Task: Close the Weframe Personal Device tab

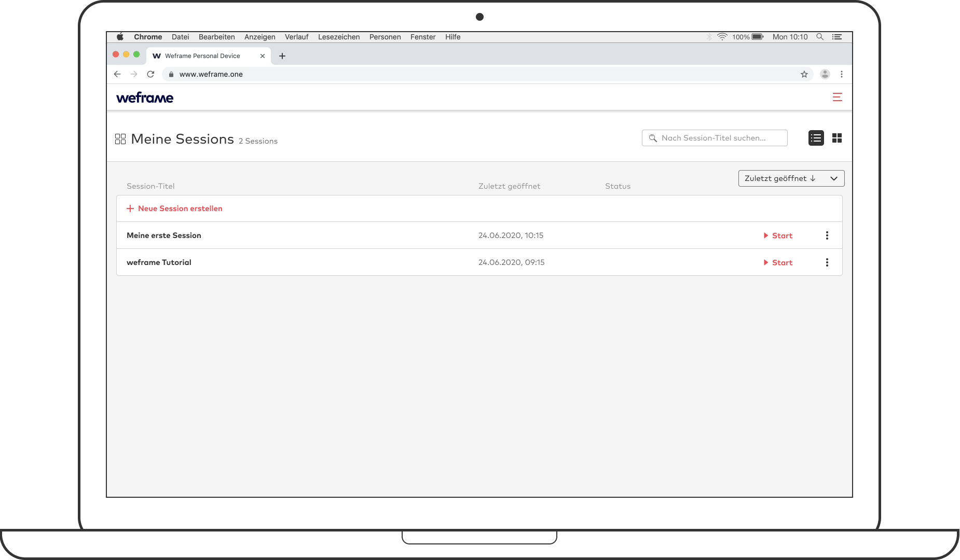Action: pyautogui.click(x=263, y=56)
